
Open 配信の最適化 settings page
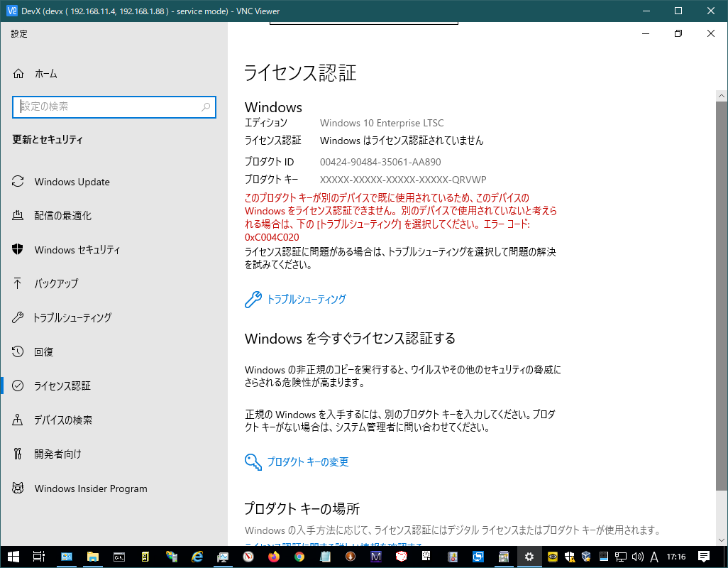52,216
